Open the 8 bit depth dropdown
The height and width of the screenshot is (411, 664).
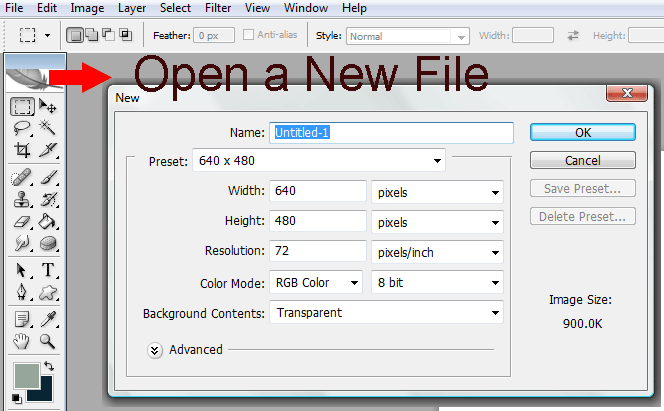(437, 282)
